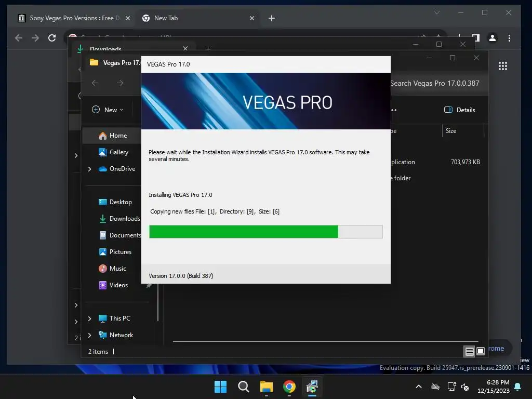Switch to details list view icon

(x=469, y=352)
